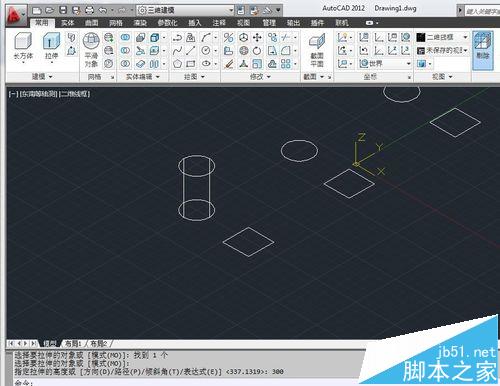
Task: Switch to the 曲面 ribbon tab
Action: tap(92, 23)
